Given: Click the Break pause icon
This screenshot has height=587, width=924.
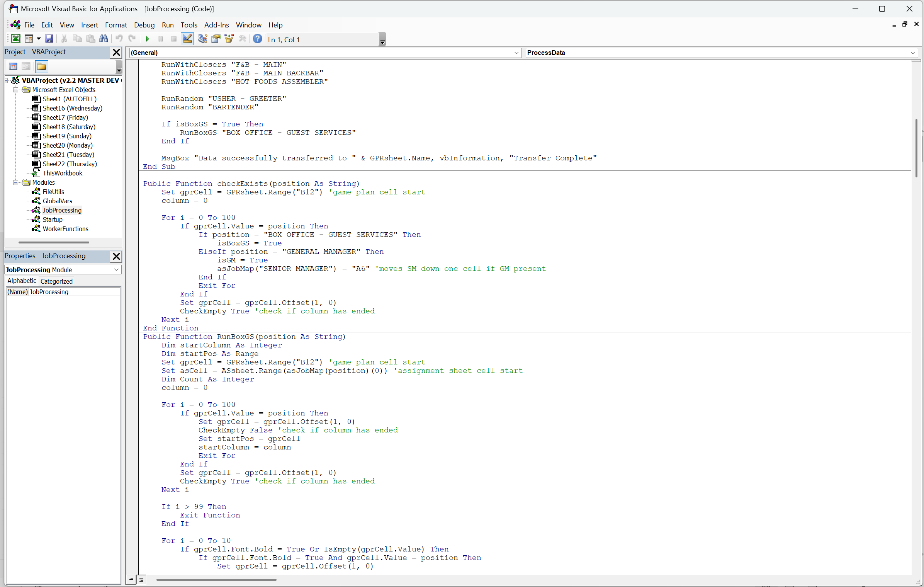Looking at the screenshot, I should point(161,39).
